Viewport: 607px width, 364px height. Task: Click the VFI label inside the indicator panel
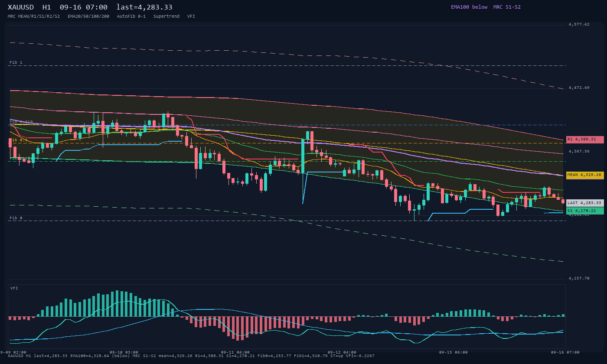point(14,289)
